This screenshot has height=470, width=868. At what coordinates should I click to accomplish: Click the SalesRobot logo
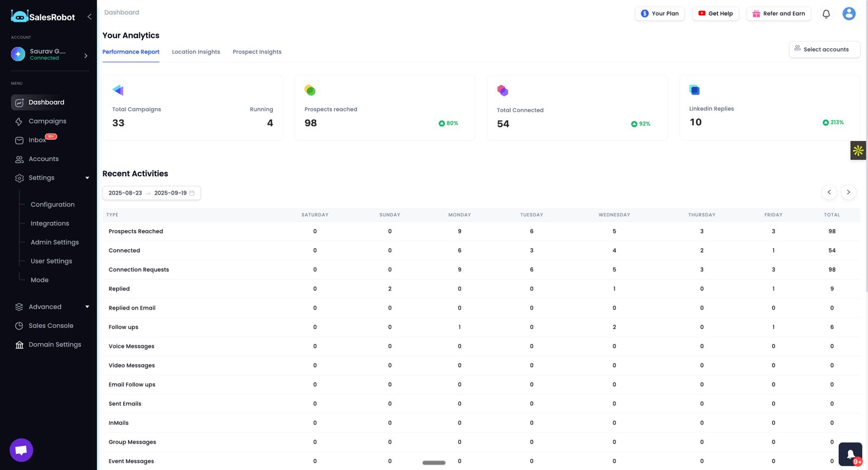43,17
